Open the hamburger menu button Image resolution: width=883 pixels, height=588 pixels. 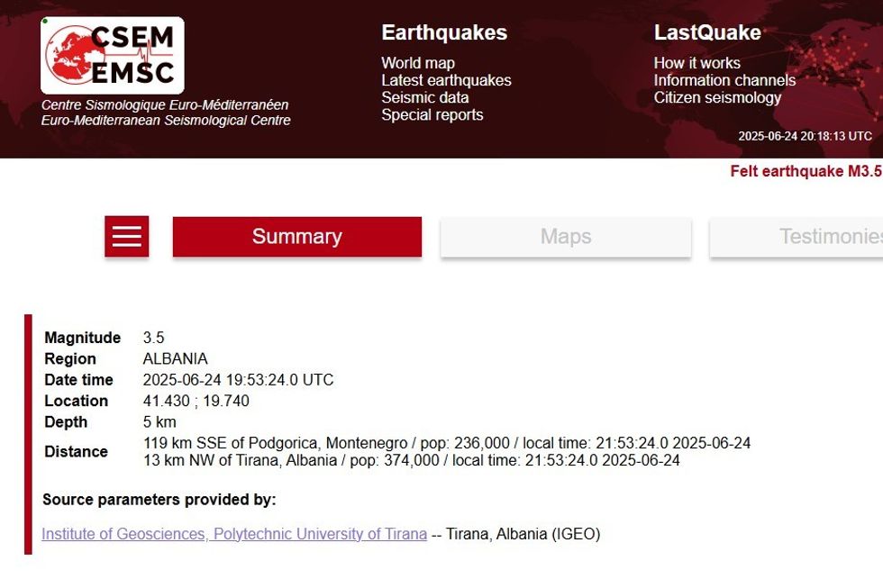tap(127, 237)
